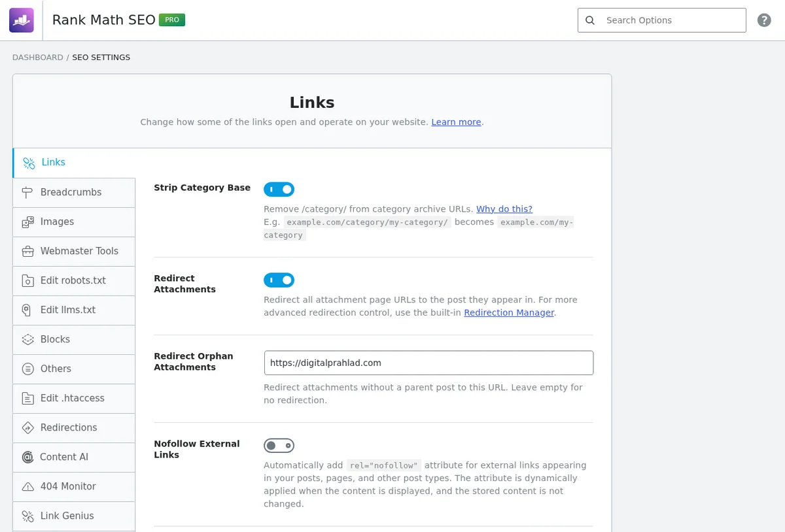The image size is (785, 532).
Task: Click the Edit robots.txt file icon
Action: (x=27, y=281)
